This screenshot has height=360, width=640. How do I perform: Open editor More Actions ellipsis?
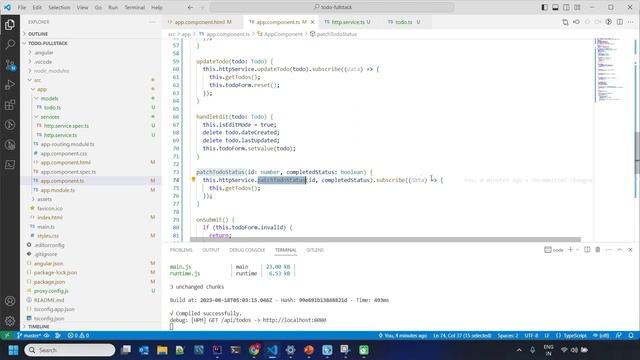pos(631,22)
